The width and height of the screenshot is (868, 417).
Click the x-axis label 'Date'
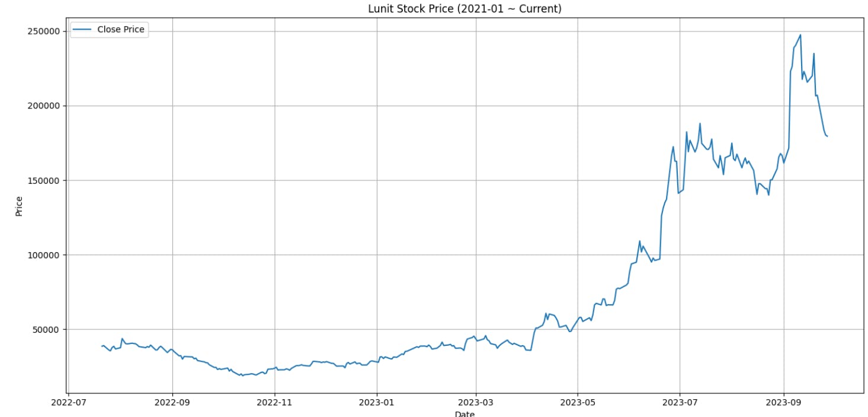pyautogui.click(x=465, y=413)
